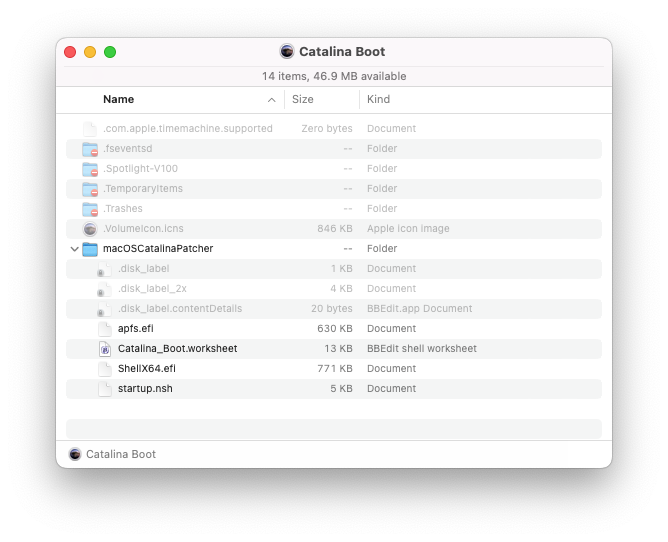Click Catalina Boot in the path bar
This screenshot has height=542, width=668.
[x=120, y=454]
